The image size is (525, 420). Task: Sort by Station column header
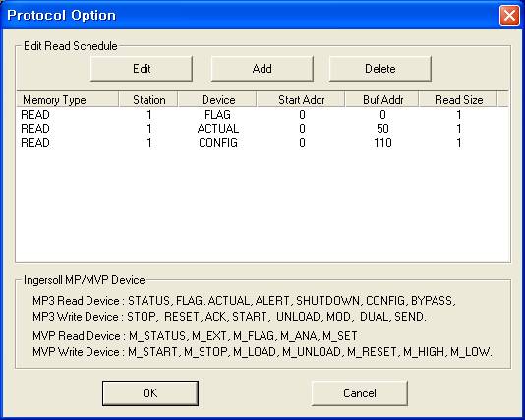tap(149, 99)
